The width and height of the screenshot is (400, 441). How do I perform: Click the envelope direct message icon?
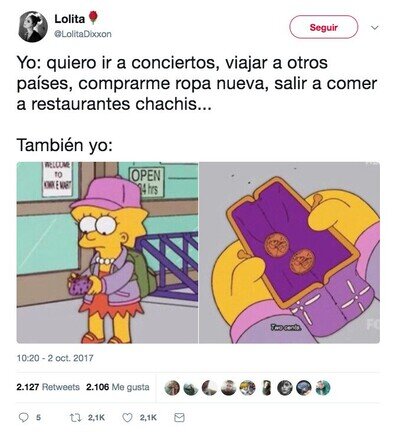tap(179, 417)
